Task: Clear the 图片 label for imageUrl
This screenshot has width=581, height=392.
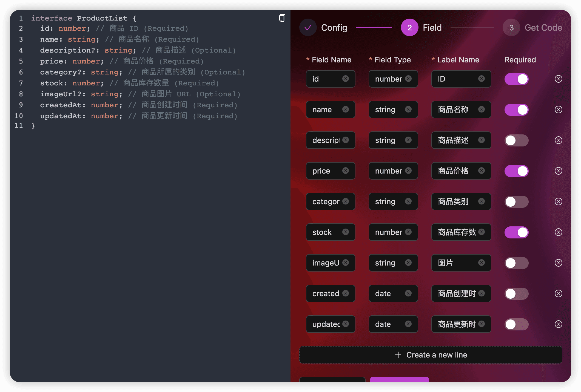Action: click(482, 263)
